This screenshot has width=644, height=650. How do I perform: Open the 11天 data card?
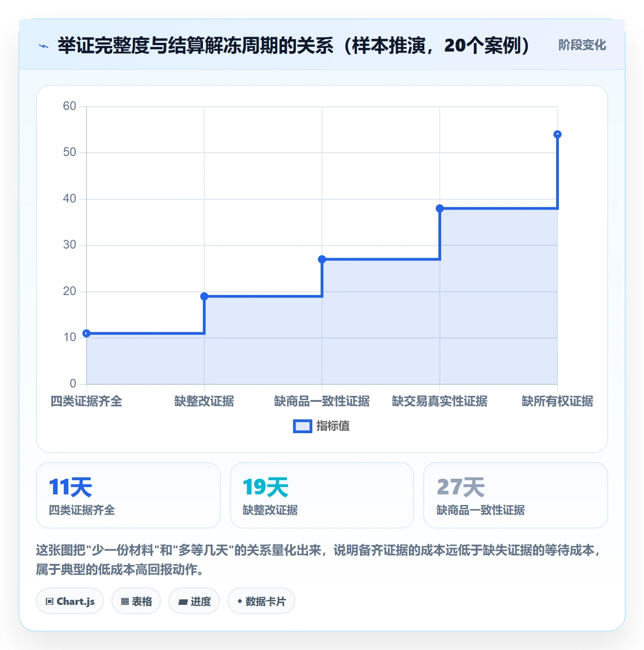(128, 495)
